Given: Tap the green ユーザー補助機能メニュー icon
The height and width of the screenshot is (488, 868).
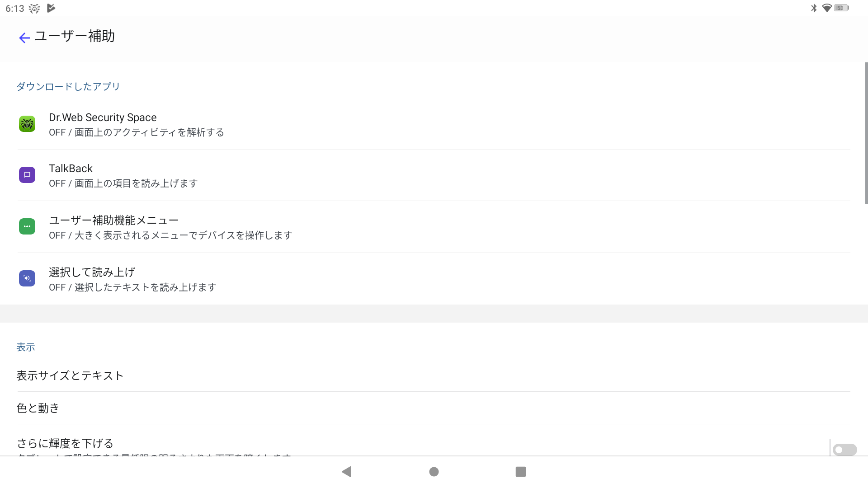Looking at the screenshot, I should click(x=27, y=226).
